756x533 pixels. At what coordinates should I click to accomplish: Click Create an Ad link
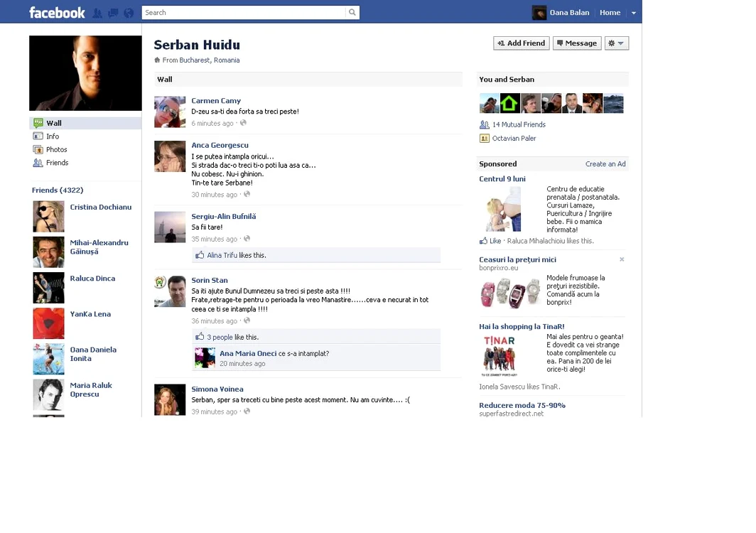tap(605, 164)
